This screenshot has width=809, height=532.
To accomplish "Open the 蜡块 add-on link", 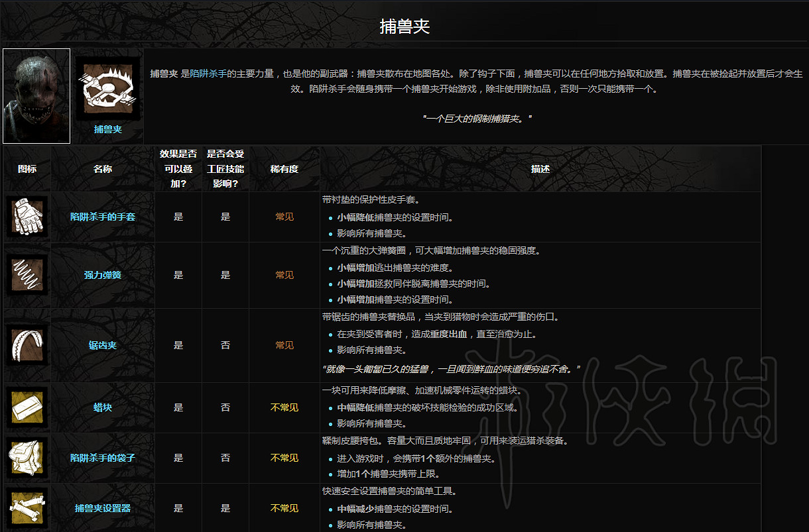I will [103, 407].
